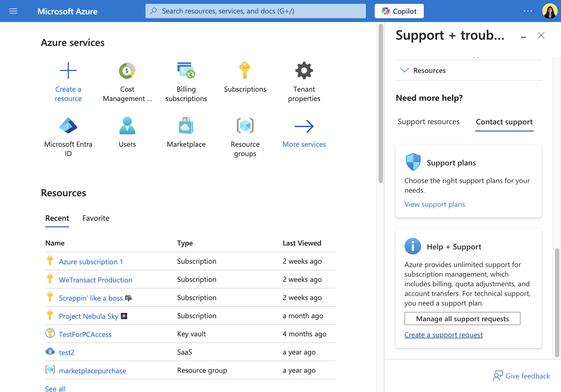Viewport: 561px width, 392px height.
Task: Open TestForPCAccess key vault
Action: tap(85, 334)
